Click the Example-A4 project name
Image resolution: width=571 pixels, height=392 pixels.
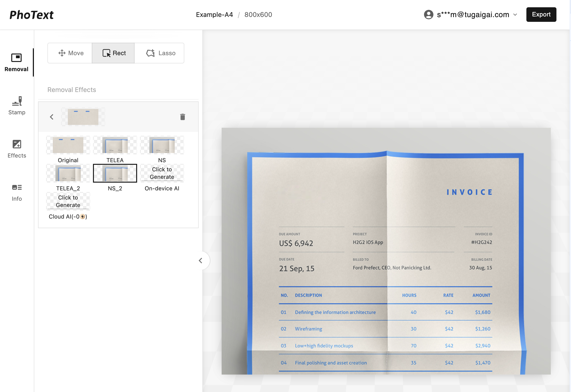[214, 15]
